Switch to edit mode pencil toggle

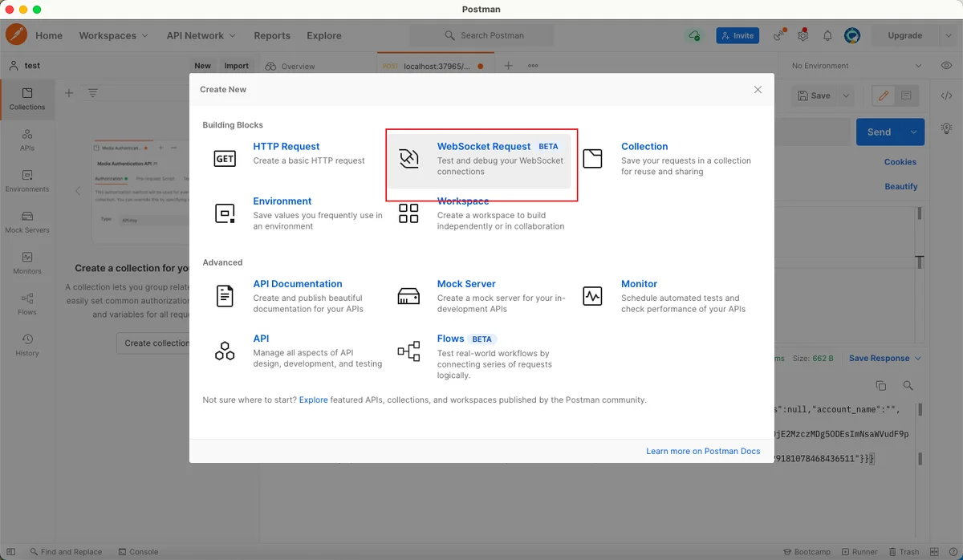tap(884, 95)
